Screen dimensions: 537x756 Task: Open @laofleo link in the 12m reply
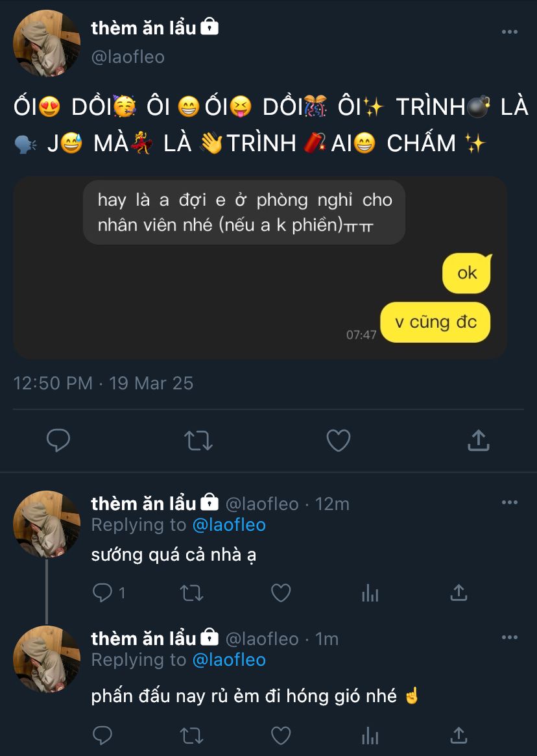point(229,525)
